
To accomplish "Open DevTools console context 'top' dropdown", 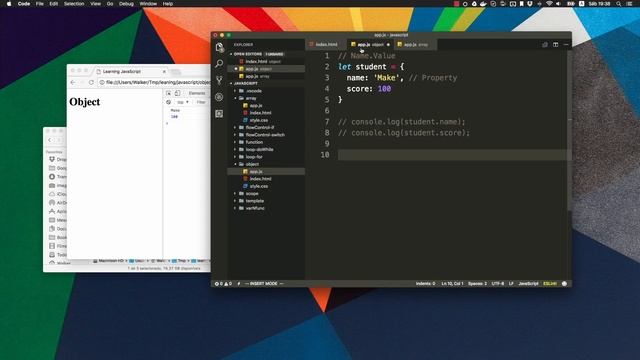I will point(182,102).
